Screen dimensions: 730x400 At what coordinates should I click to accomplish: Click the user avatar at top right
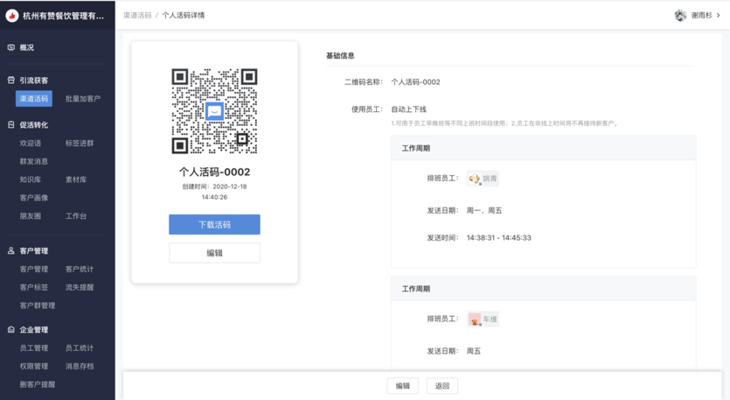(680, 15)
